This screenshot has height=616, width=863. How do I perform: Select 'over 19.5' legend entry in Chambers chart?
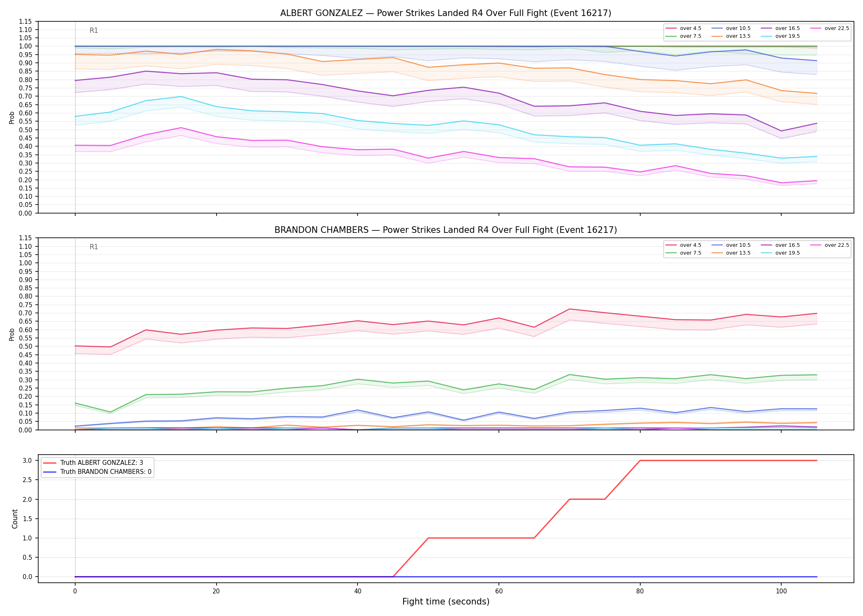(780, 253)
